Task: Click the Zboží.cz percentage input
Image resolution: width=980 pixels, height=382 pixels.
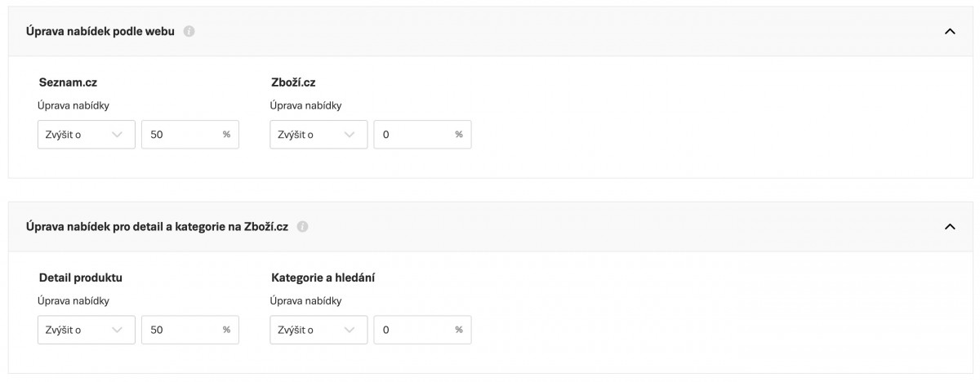Action: [416, 135]
